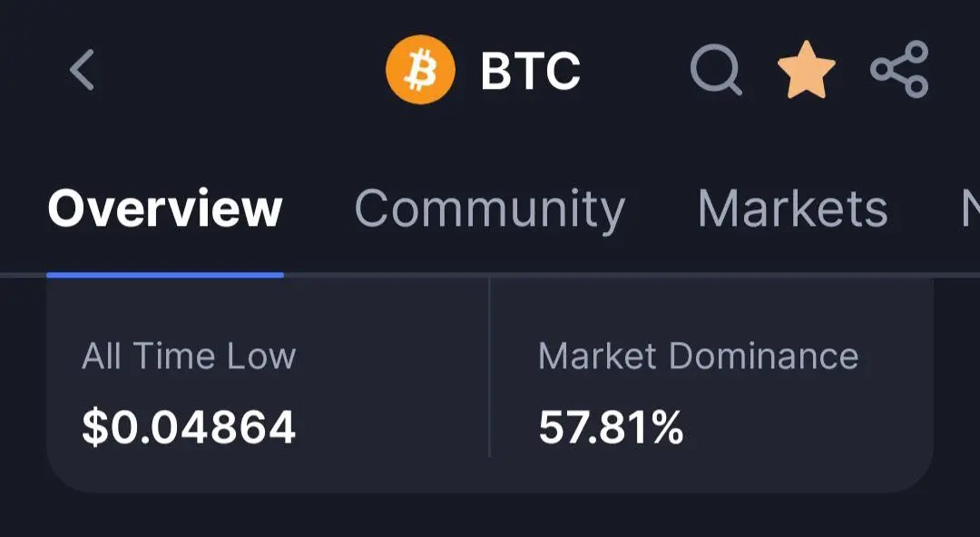Open the cut-off tab after Markets
The width and height of the screenshot is (980, 537).
coord(970,208)
